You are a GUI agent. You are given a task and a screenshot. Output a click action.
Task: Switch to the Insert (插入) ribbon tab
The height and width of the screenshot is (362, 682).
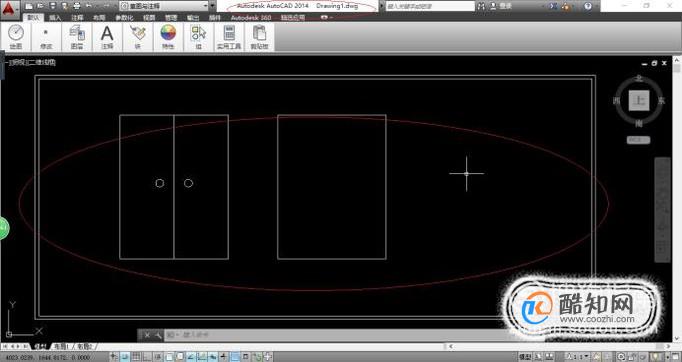(x=55, y=18)
